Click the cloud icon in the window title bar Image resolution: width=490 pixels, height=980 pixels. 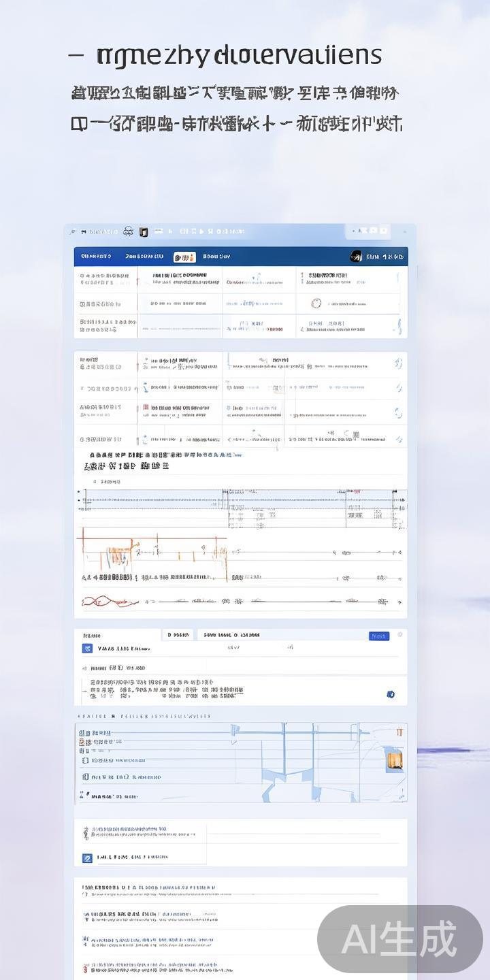(x=129, y=231)
